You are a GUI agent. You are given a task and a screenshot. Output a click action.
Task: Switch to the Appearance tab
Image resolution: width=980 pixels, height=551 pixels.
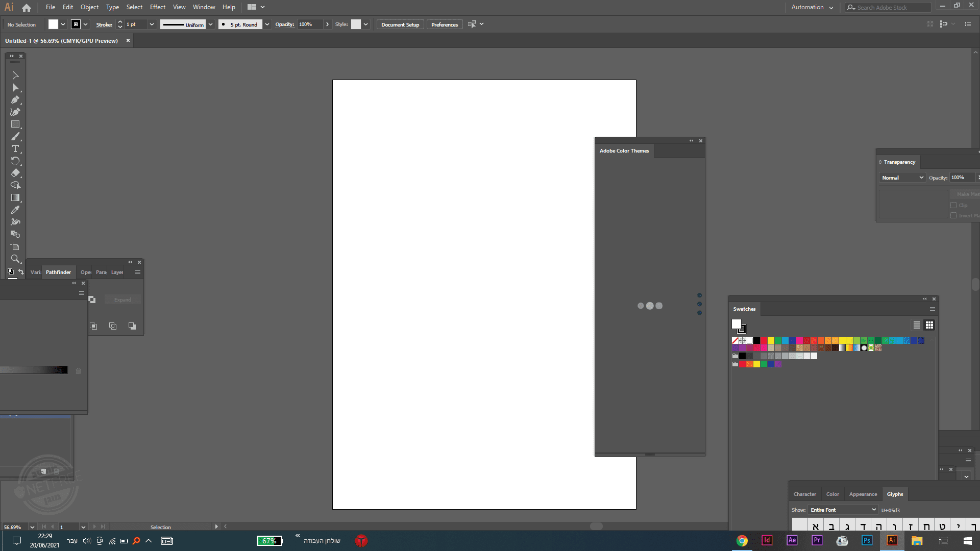tap(863, 494)
